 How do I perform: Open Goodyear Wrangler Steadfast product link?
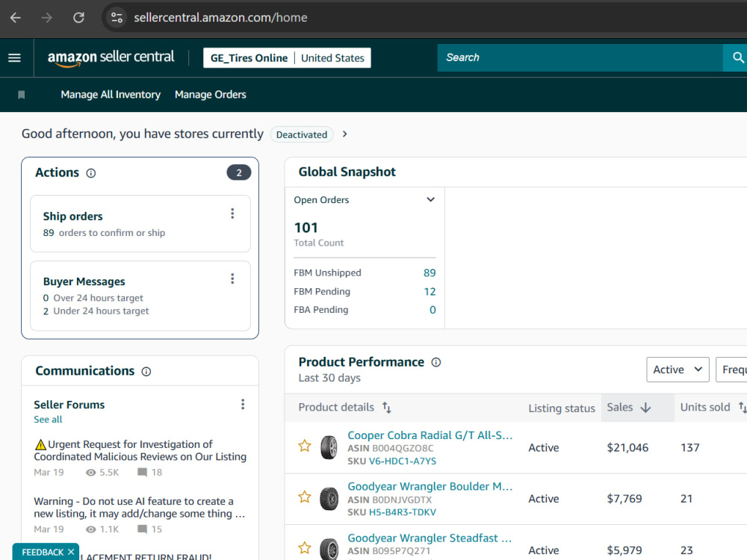click(430, 538)
